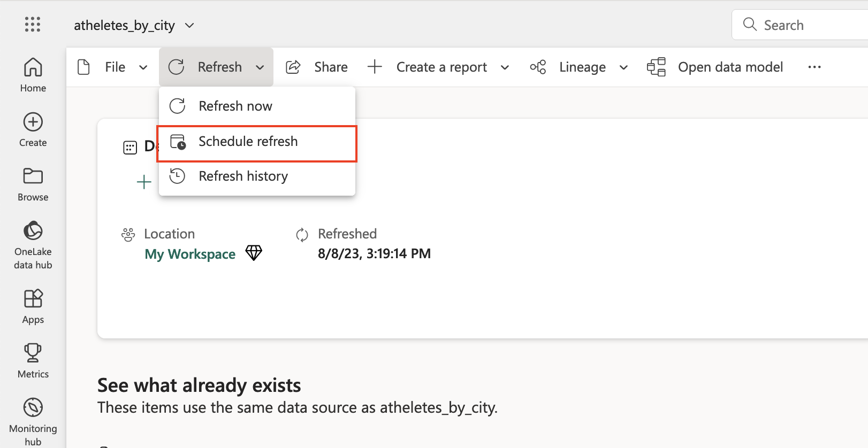Viewport: 868px width, 448px height.
Task: Open Metrics trophy icon
Action: [33, 361]
